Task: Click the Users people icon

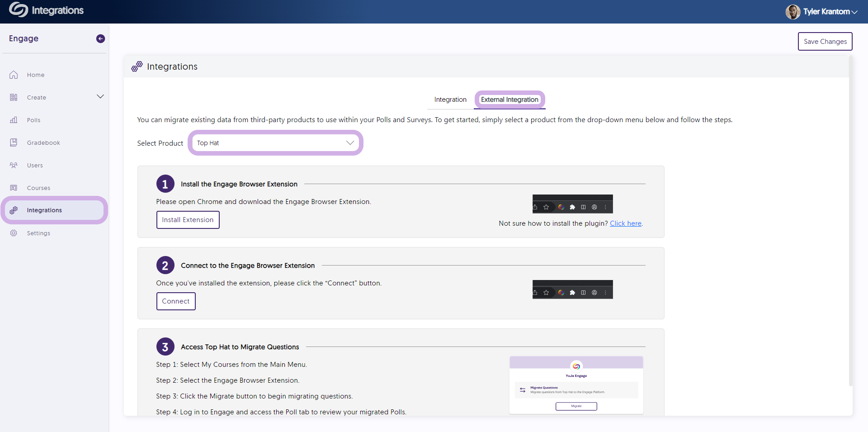Action: (x=14, y=165)
